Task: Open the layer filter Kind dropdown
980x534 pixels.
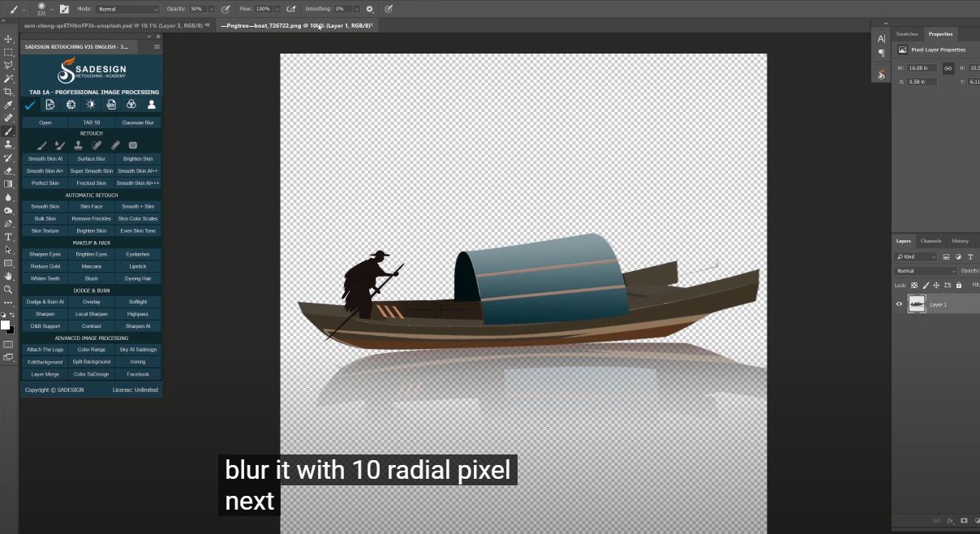Action: coord(917,256)
